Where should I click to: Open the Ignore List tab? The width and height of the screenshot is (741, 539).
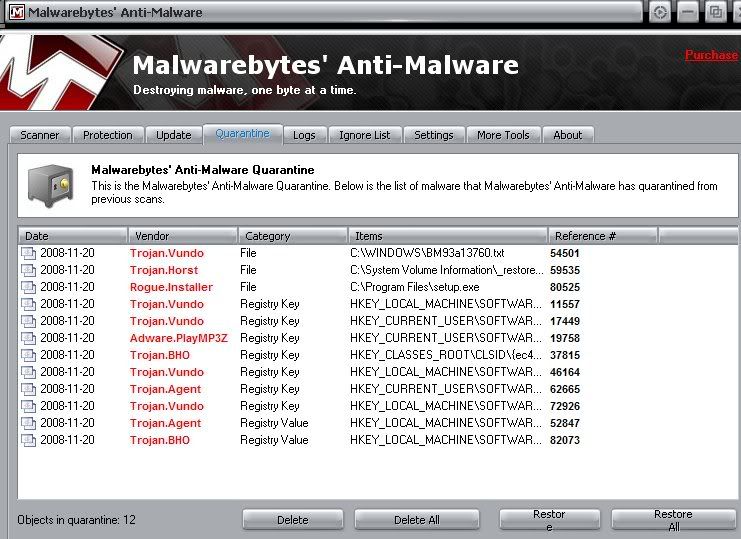365,135
